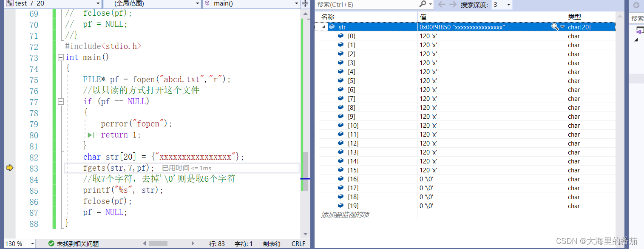Click the split editor window icon

[x=305, y=4]
